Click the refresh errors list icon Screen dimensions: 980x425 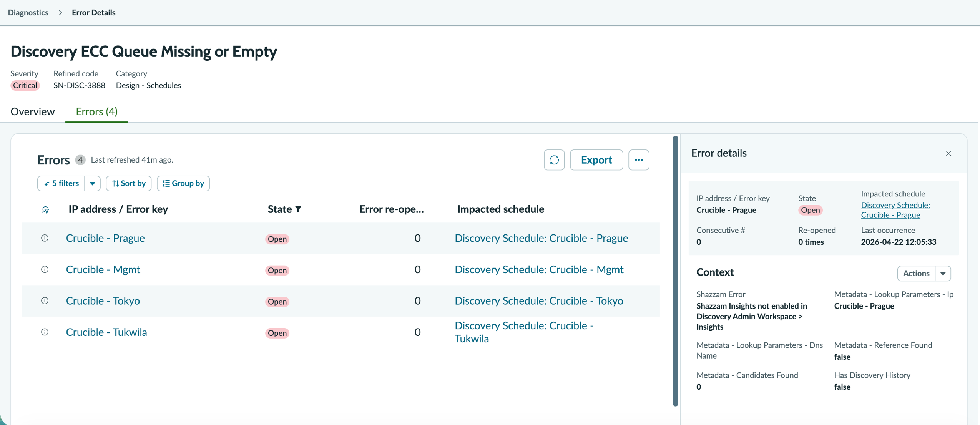pos(554,160)
